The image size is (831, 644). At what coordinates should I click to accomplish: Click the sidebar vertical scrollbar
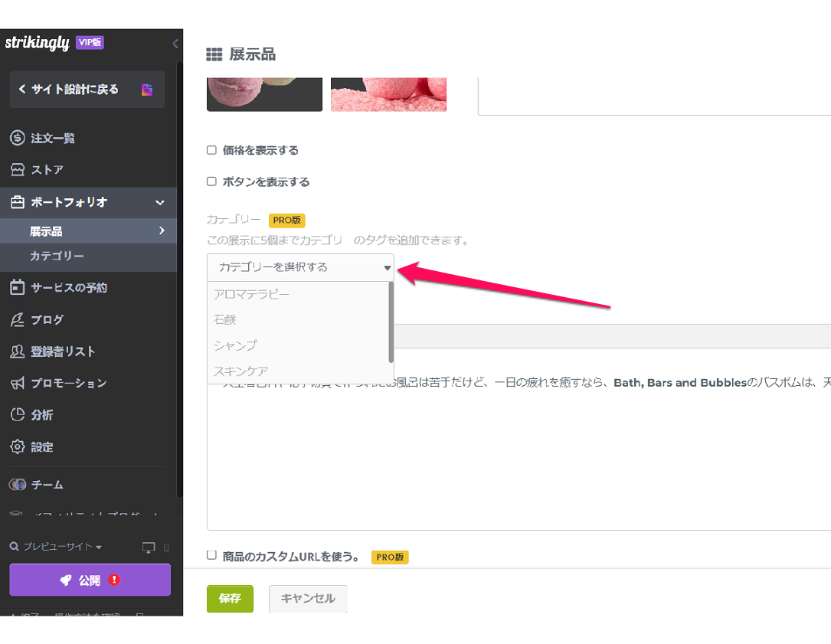click(x=180, y=280)
